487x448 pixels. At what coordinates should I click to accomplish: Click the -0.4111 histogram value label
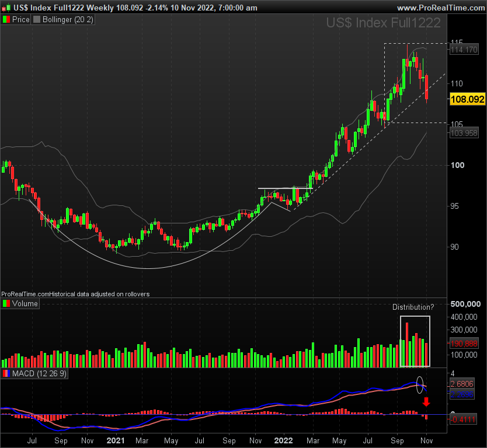point(463,419)
